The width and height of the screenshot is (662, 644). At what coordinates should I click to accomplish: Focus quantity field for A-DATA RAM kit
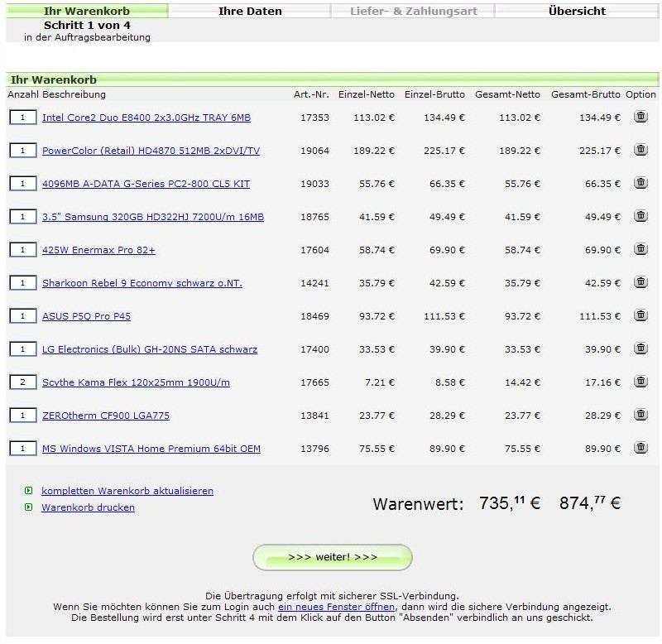(x=23, y=184)
